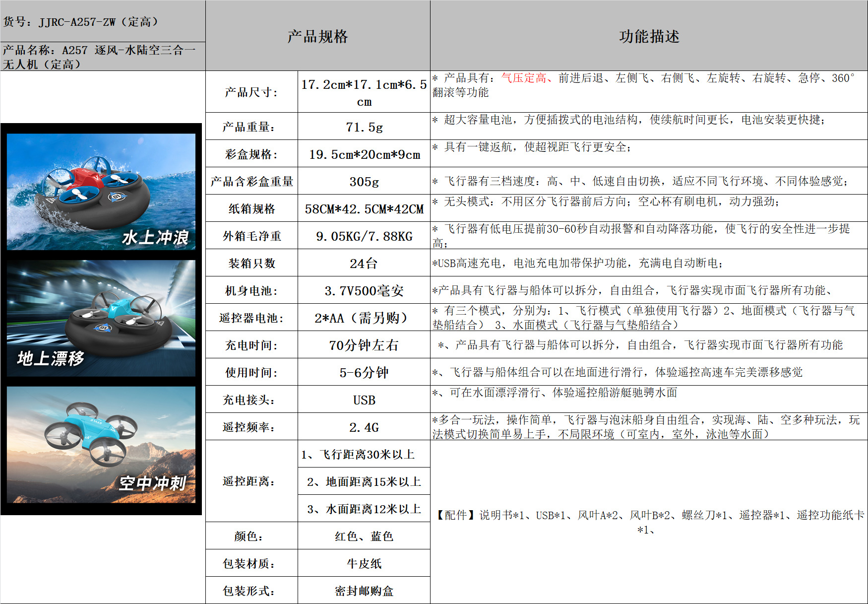Image resolution: width=868 pixels, height=604 pixels.
Task: Click the 产品规格 column header
Action: (x=318, y=36)
